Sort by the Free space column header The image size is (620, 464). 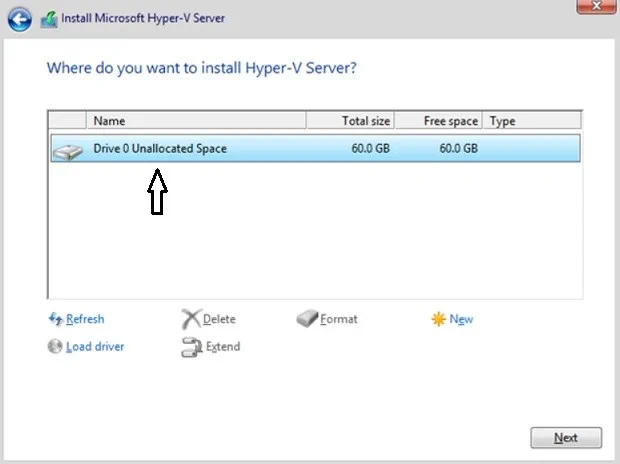[438, 121]
